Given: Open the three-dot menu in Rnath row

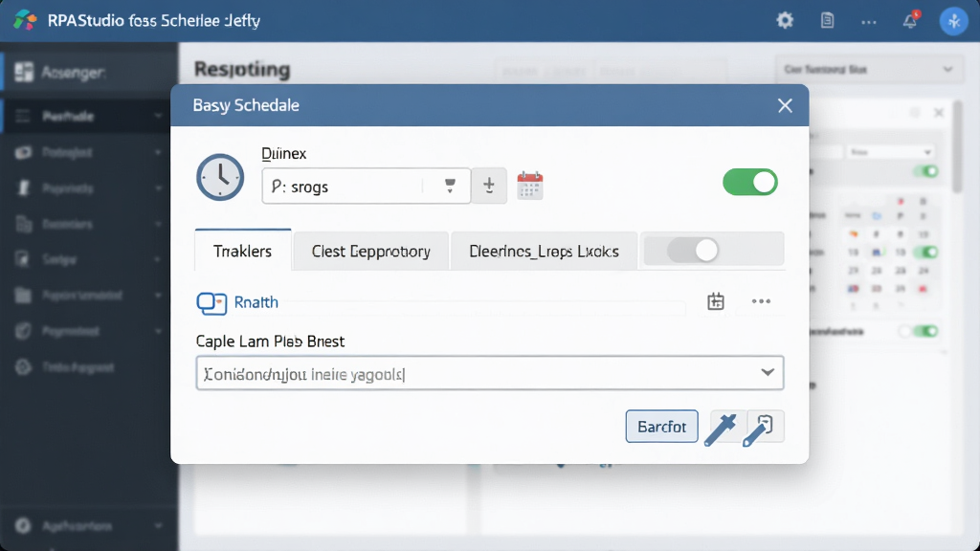Looking at the screenshot, I should pos(761,301).
